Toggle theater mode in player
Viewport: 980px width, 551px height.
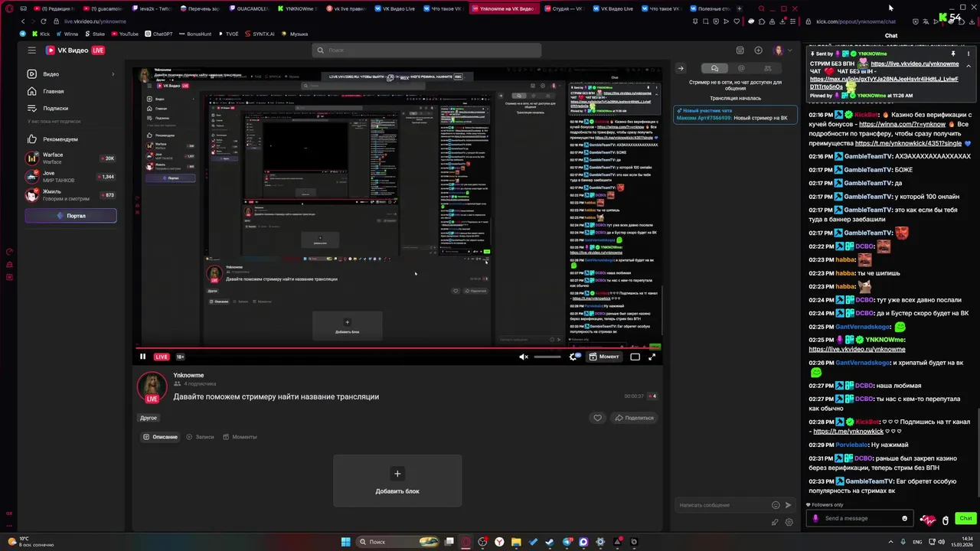pos(635,357)
